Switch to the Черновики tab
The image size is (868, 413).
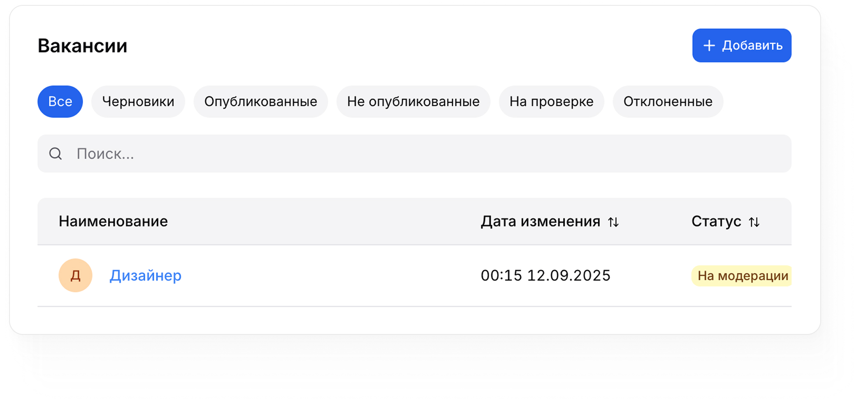click(x=138, y=102)
